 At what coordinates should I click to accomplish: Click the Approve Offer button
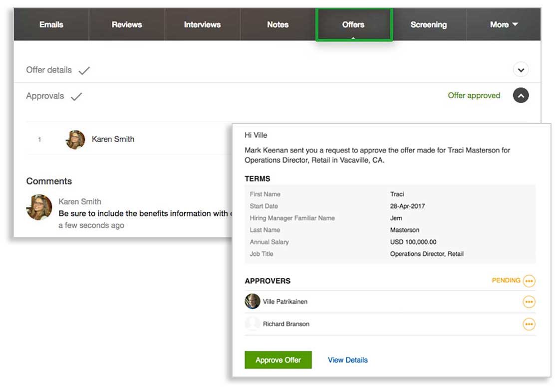(x=278, y=360)
